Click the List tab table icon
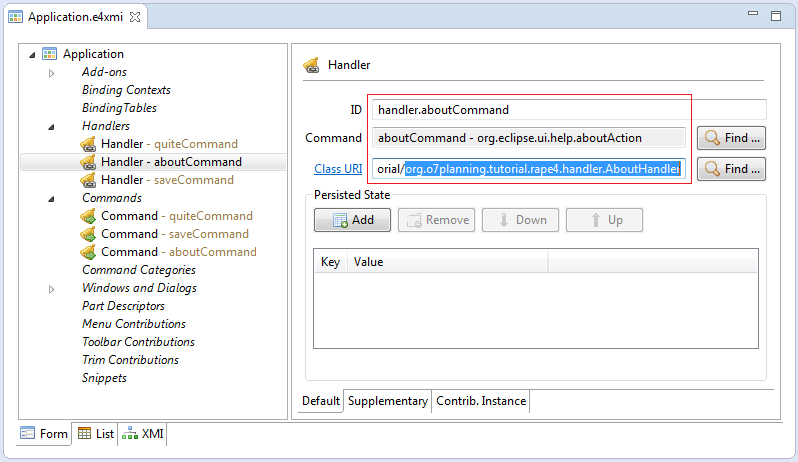The image size is (798, 462). tap(84, 434)
